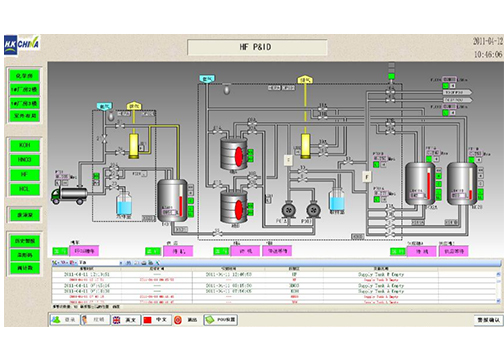Open the HCL chemical page

[25, 189]
